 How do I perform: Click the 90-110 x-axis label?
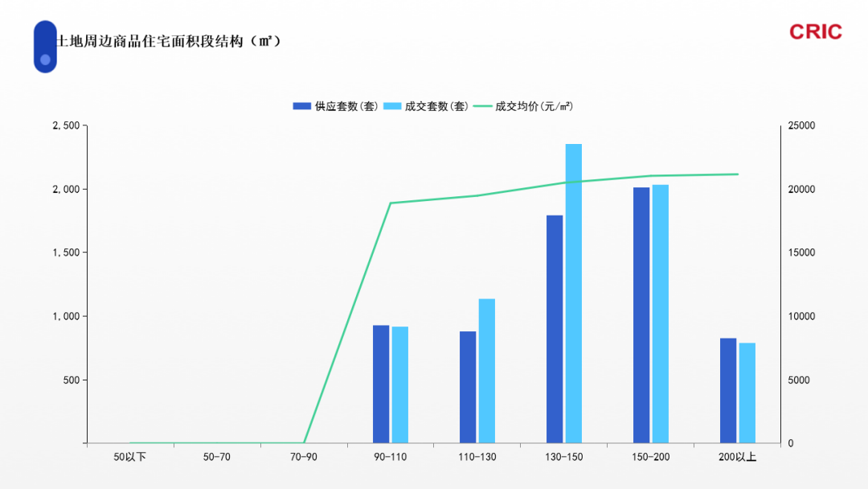(x=391, y=457)
